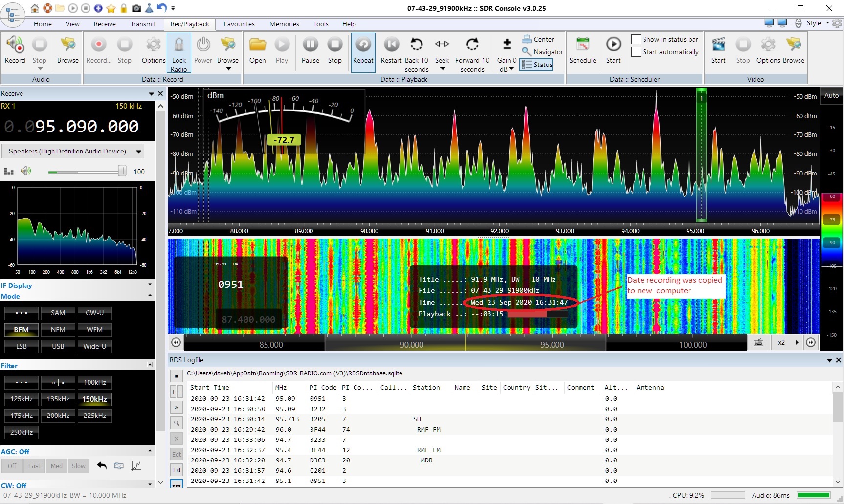Collapse the Filter panel section
The height and width of the screenshot is (504, 844).
pos(150,365)
